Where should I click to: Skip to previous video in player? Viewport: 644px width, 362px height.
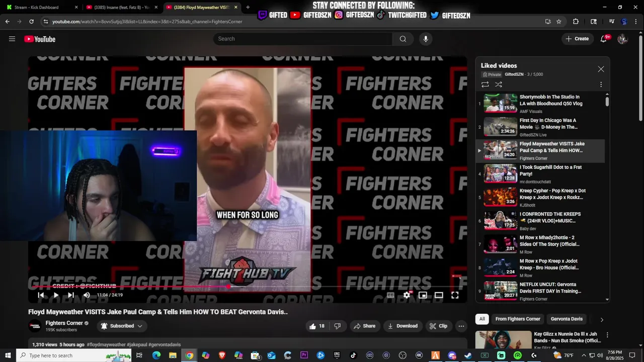point(41,295)
